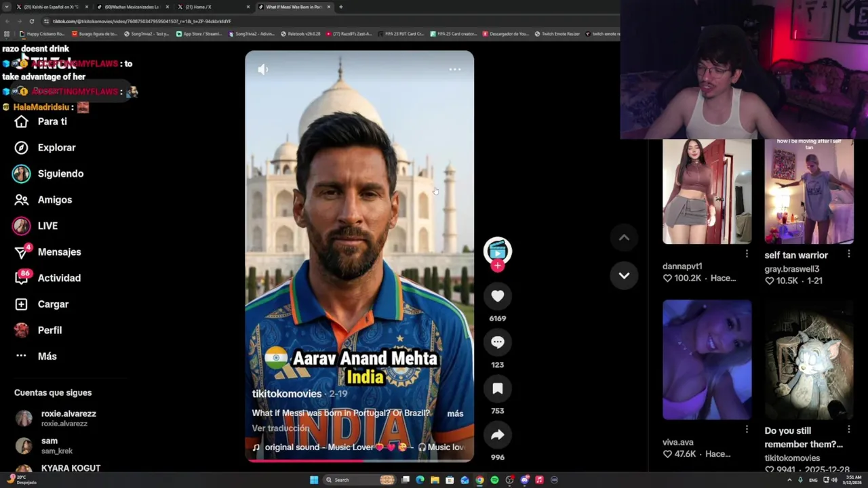Save video using the bookmark icon
868x488 pixels.
(x=497, y=388)
